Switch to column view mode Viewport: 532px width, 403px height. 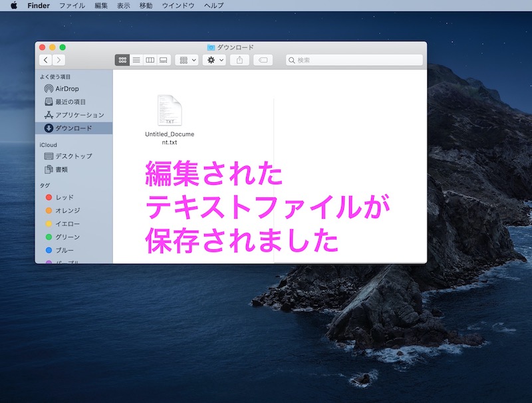(x=150, y=60)
